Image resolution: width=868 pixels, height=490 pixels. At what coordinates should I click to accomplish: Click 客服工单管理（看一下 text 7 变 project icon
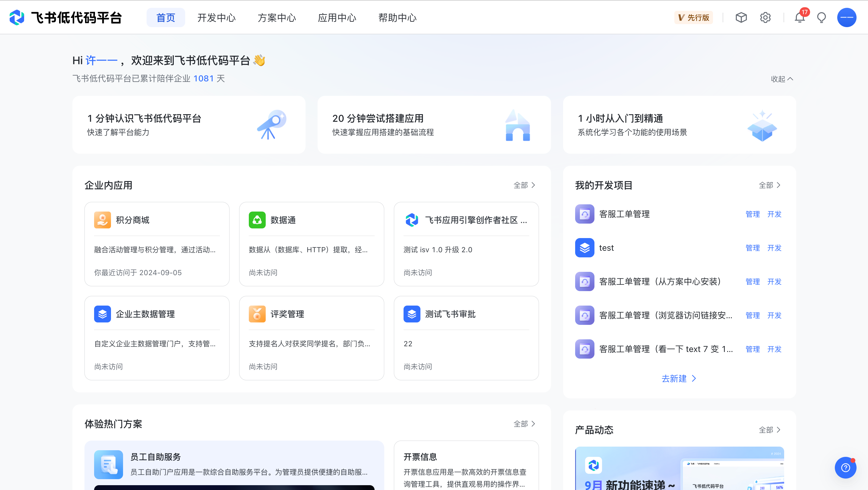[x=584, y=349]
